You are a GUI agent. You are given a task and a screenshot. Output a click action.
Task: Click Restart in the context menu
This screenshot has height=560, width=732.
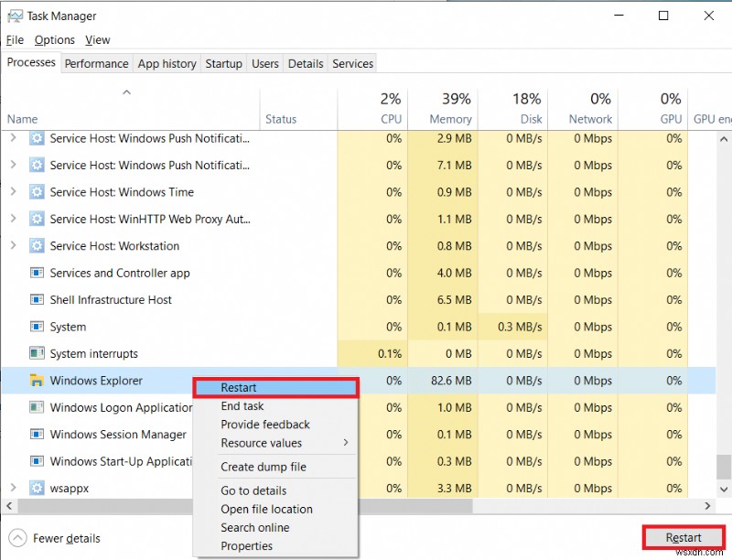238,387
